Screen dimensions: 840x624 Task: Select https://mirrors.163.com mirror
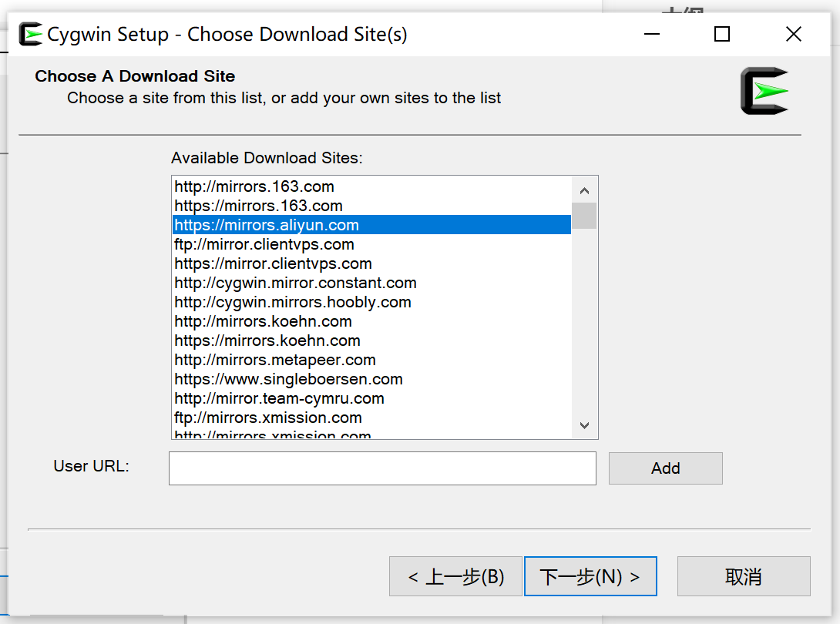(371, 206)
